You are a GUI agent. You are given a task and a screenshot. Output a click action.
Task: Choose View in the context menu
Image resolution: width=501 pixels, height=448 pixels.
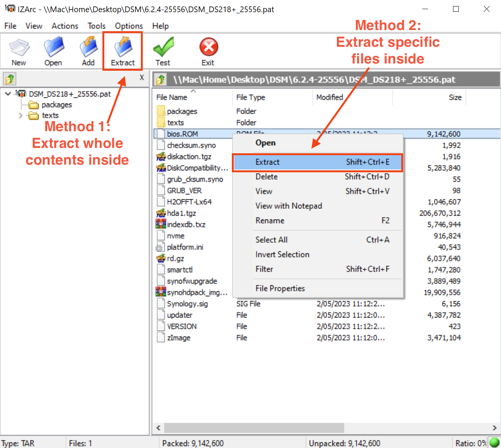click(x=318, y=191)
